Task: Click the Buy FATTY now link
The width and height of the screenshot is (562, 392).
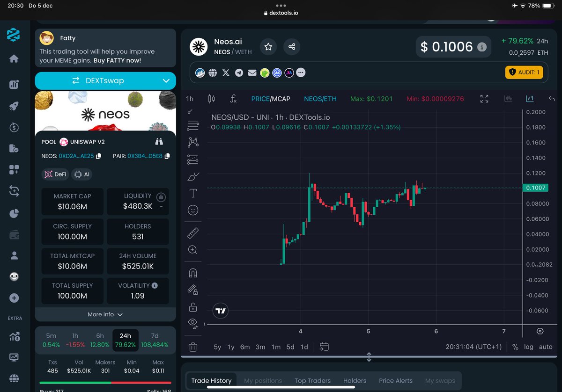Action: [117, 60]
